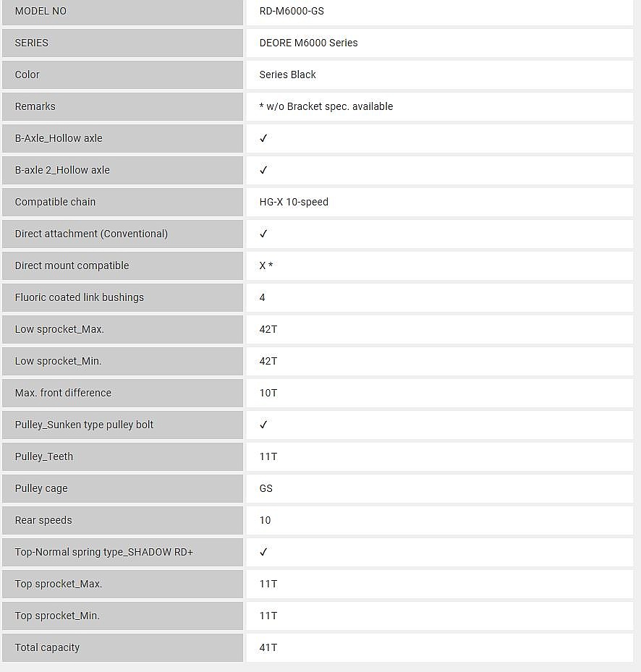The width and height of the screenshot is (641, 672).
Task: Click the Pulley_Teeth value 11T
Action: pyautogui.click(x=268, y=456)
